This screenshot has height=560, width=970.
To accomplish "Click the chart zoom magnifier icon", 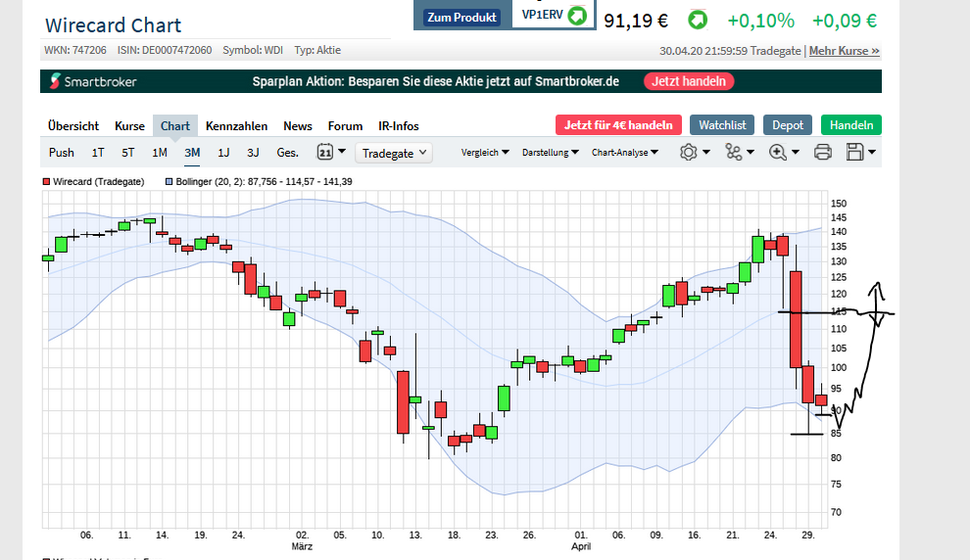I will [x=778, y=152].
